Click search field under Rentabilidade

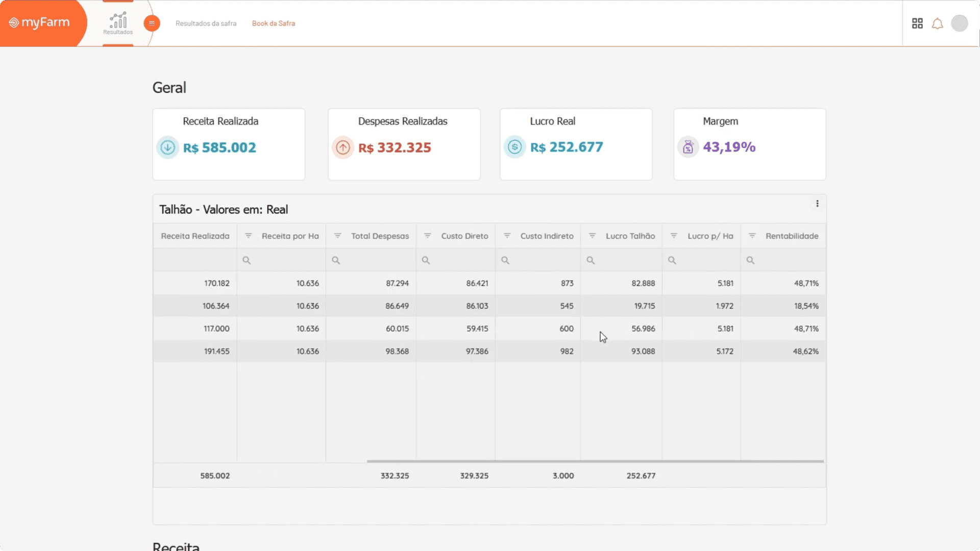click(783, 260)
